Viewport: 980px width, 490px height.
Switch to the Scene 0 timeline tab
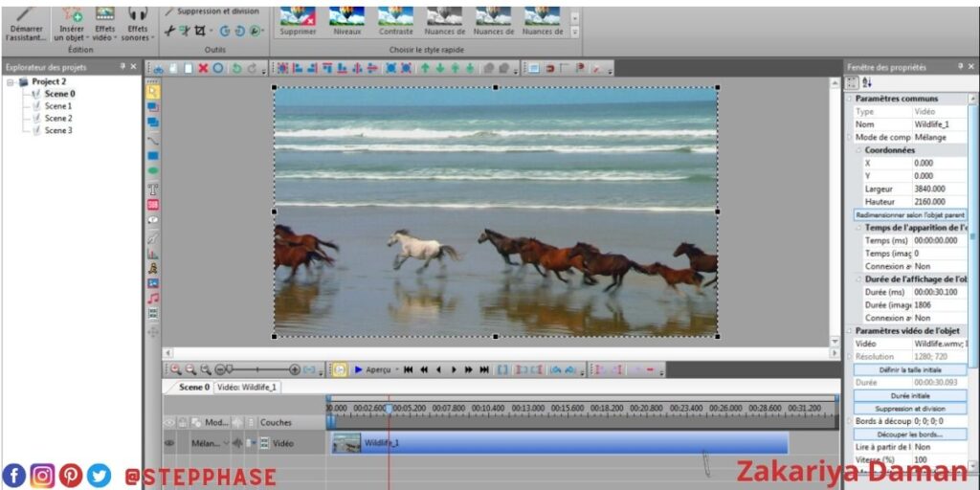(193, 387)
